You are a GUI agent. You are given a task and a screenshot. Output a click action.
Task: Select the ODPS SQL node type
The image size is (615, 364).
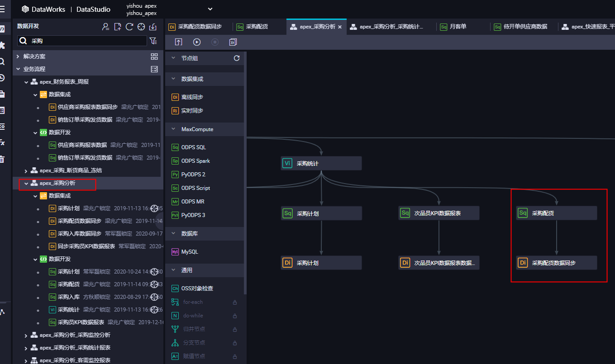click(x=189, y=147)
